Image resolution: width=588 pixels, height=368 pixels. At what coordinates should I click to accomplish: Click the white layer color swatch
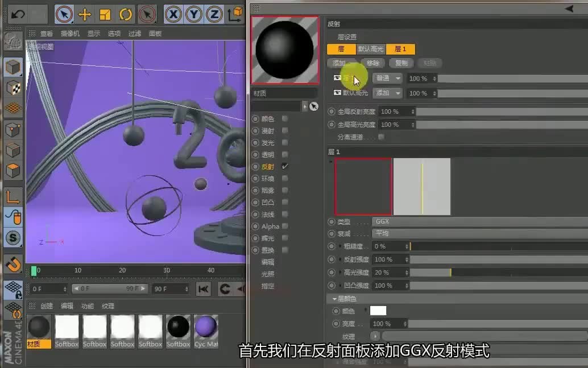coord(378,311)
